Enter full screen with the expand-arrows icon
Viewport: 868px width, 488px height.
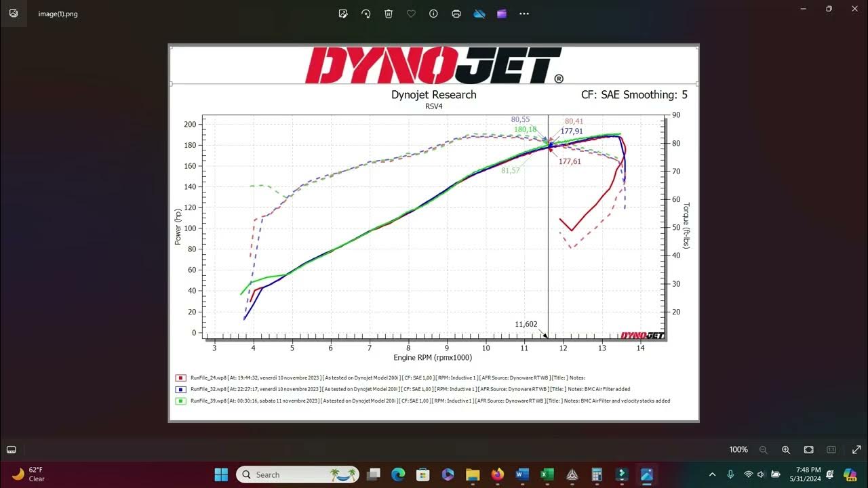(856, 450)
